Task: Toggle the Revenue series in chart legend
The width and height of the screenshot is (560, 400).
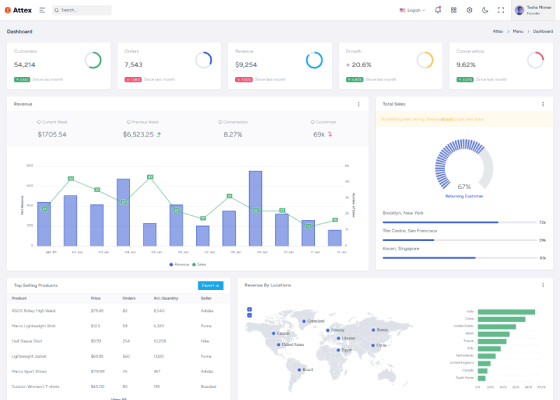Action: pos(179,264)
